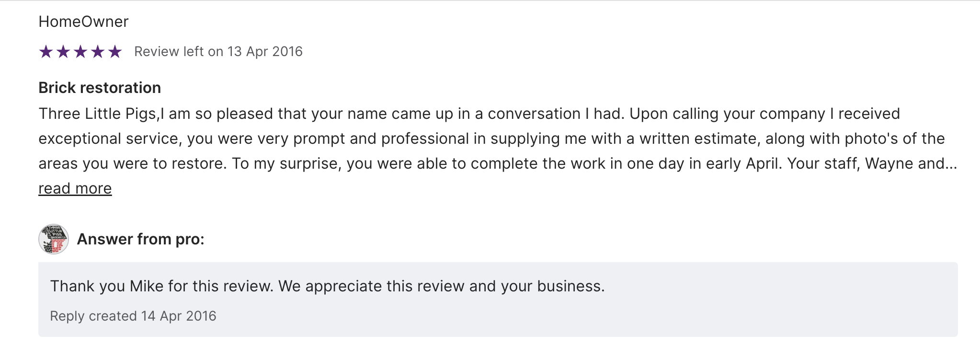Click the word "Wayne" in the review
Screen dimensions: 980x346
889,164
